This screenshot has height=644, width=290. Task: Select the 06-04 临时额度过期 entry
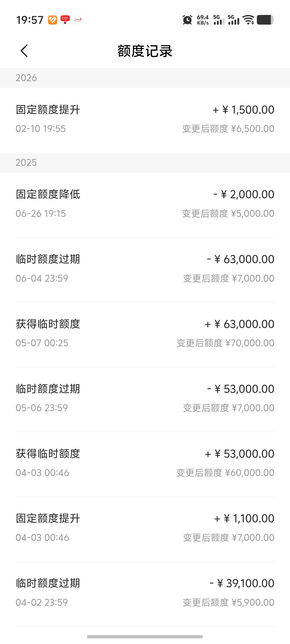145,268
